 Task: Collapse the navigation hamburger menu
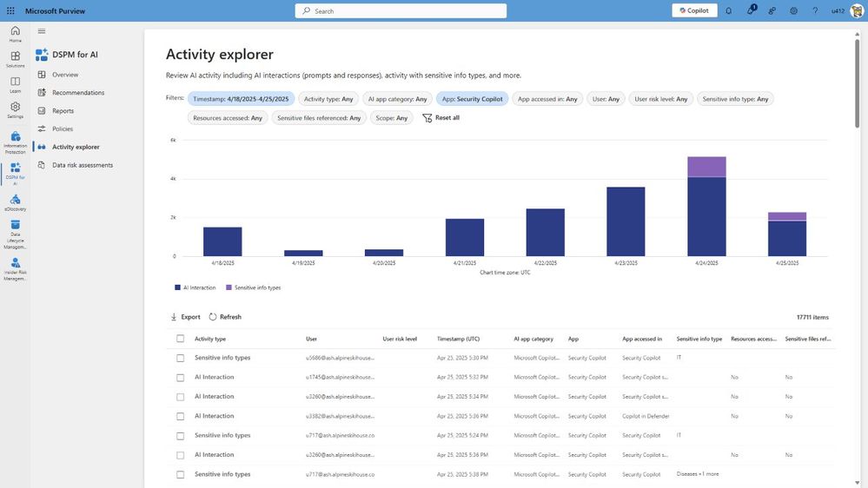pos(42,31)
